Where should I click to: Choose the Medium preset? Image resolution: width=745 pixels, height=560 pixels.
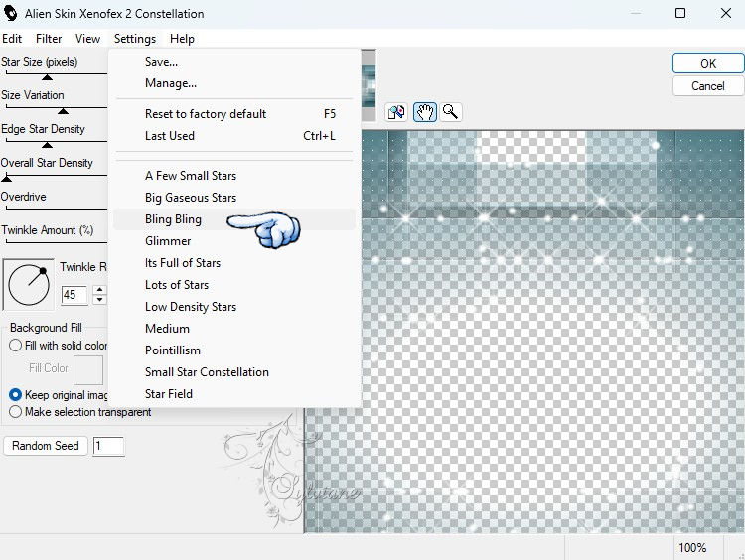click(234, 329)
